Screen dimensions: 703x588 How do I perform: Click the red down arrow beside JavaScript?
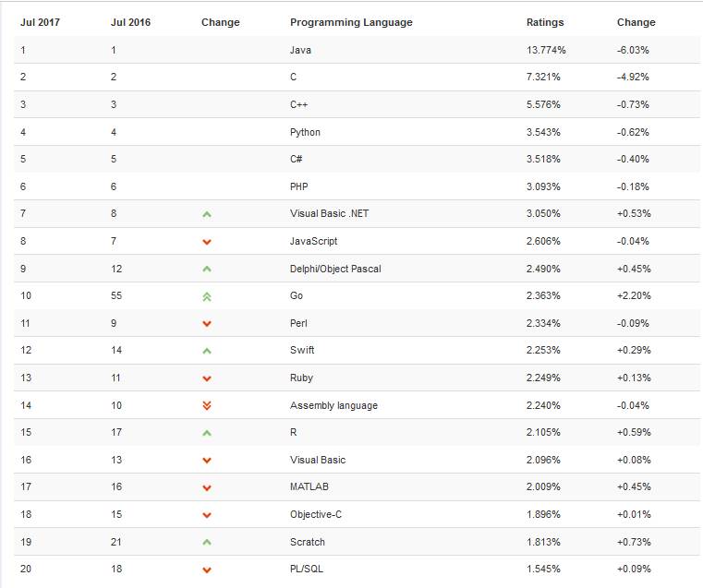pos(207,242)
